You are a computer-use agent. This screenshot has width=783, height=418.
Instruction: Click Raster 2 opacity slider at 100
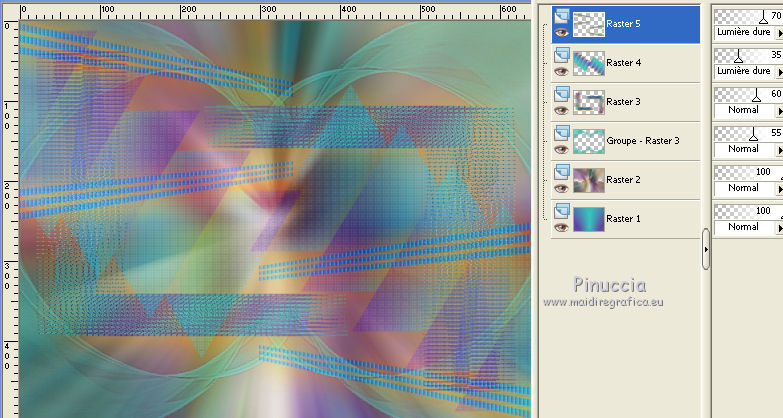(749, 172)
